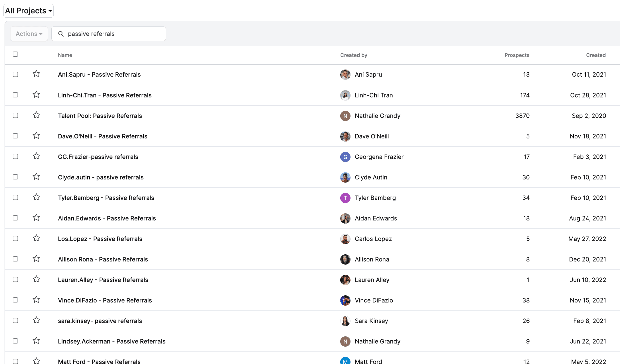Open Dave.O'Neill - Passive Referrals project
620x364 pixels.
point(102,136)
